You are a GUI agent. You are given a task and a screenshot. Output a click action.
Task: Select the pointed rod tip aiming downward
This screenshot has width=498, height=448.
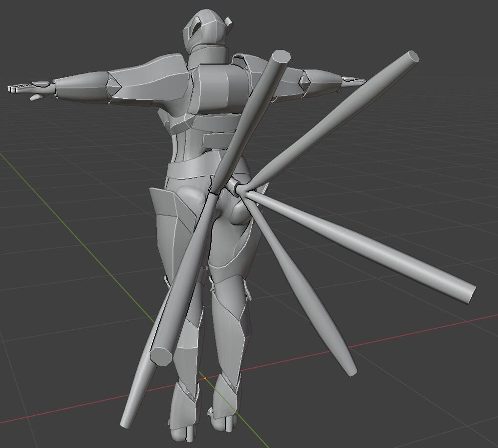coord(351,371)
